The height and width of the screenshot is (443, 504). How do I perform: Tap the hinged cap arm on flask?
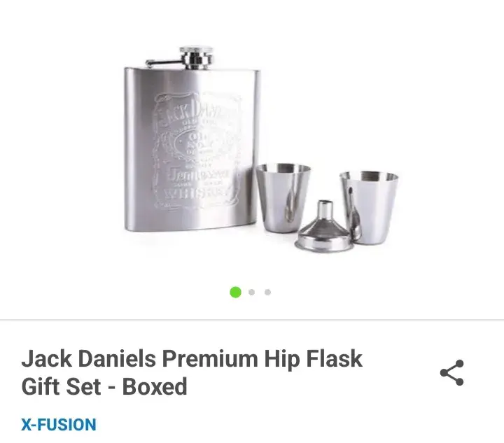(x=164, y=63)
